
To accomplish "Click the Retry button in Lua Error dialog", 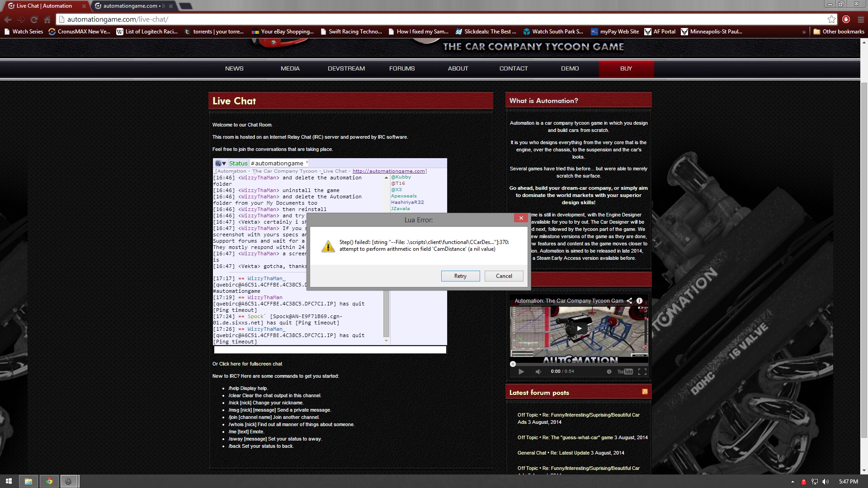I will [460, 276].
